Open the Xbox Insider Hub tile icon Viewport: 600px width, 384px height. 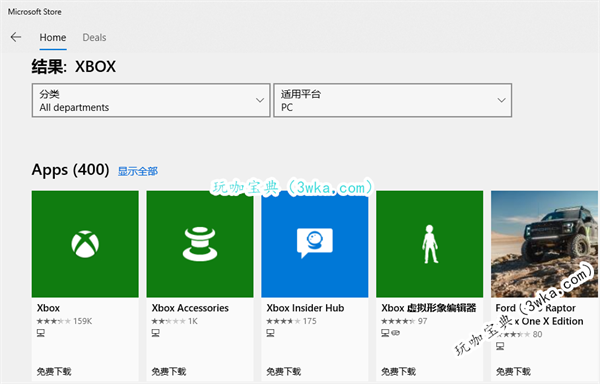[315, 244]
